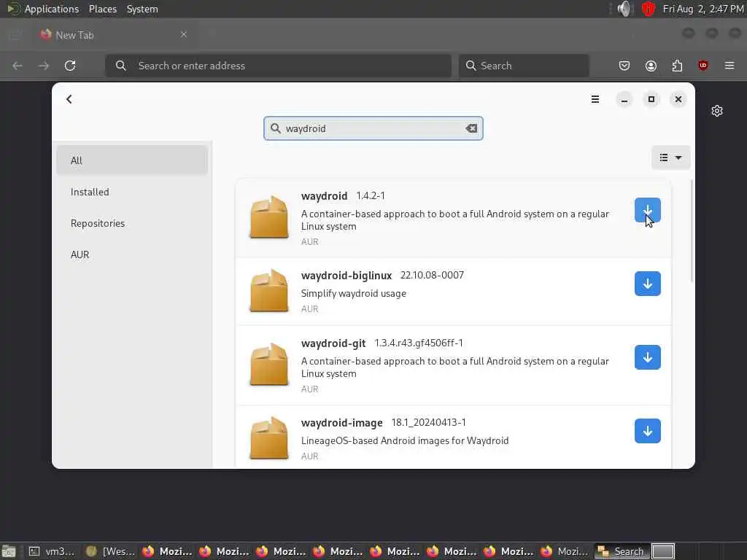Open the Places menu
The width and height of the screenshot is (747, 560).
click(102, 9)
